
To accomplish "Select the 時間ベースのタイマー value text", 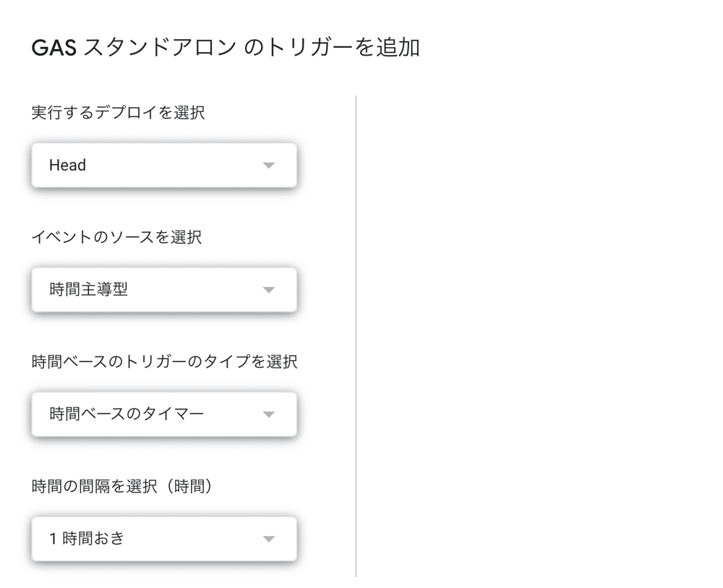I will click(127, 414).
